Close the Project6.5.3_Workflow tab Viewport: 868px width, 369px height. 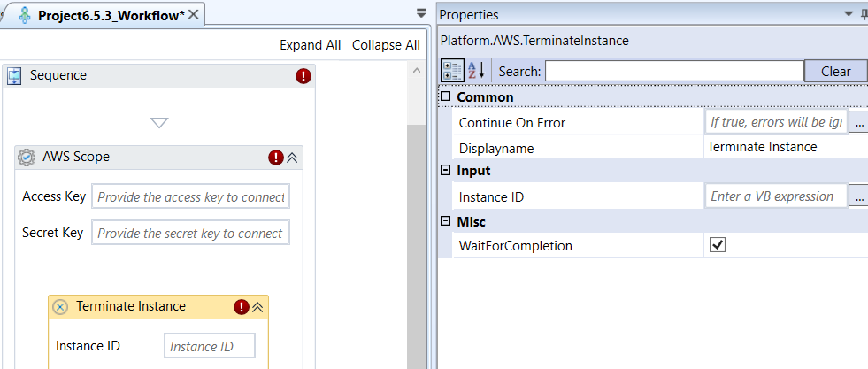[x=193, y=15]
